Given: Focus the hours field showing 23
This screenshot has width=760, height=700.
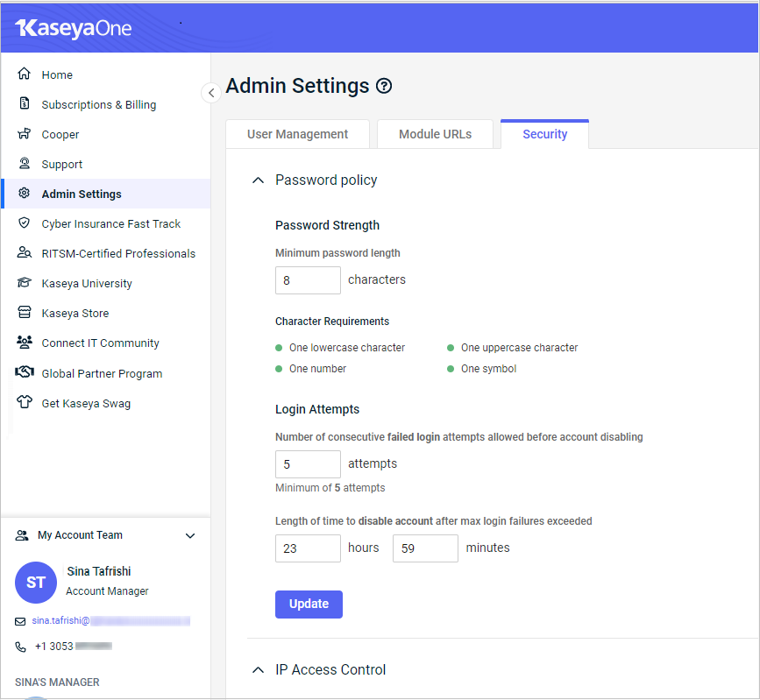Looking at the screenshot, I should 308,548.
